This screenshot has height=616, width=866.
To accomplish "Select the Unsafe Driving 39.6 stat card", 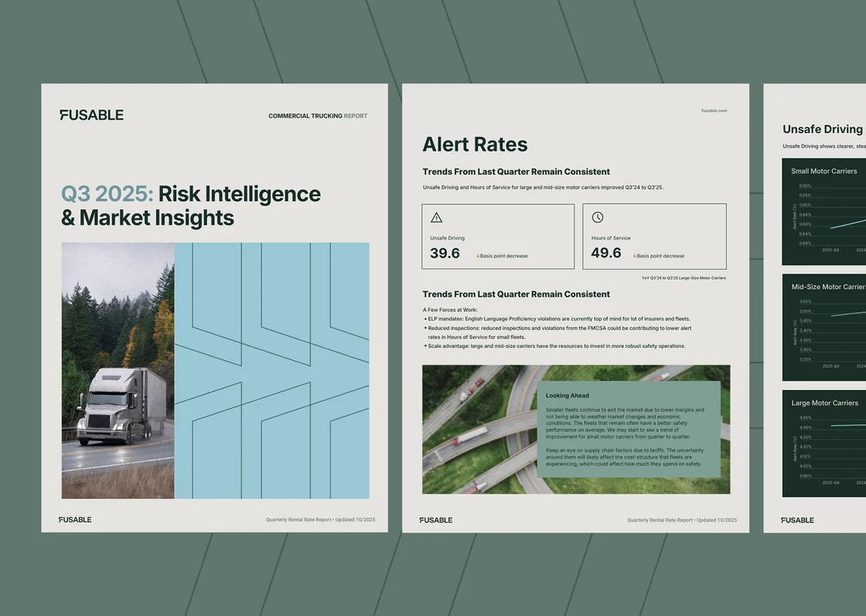I will pyautogui.click(x=497, y=236).
